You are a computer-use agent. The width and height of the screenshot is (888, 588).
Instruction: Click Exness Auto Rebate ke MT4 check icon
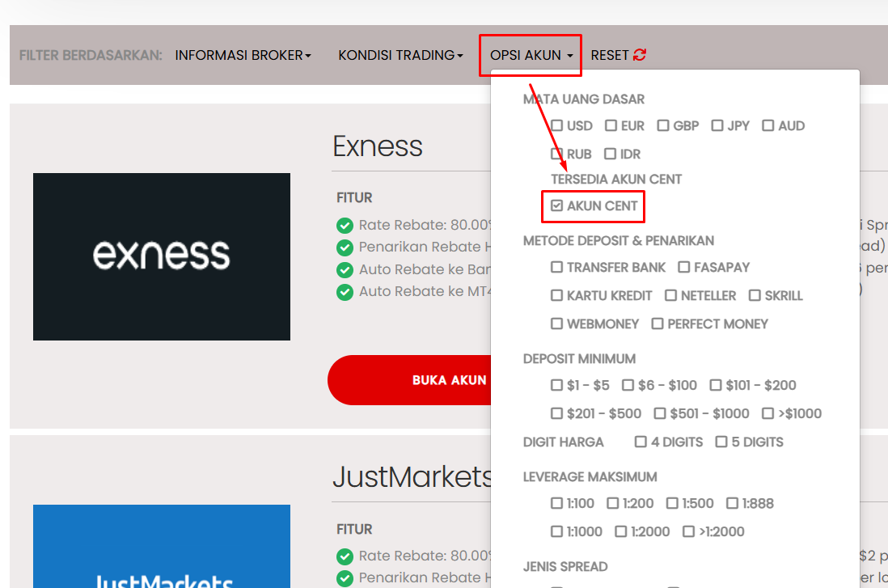345,292
